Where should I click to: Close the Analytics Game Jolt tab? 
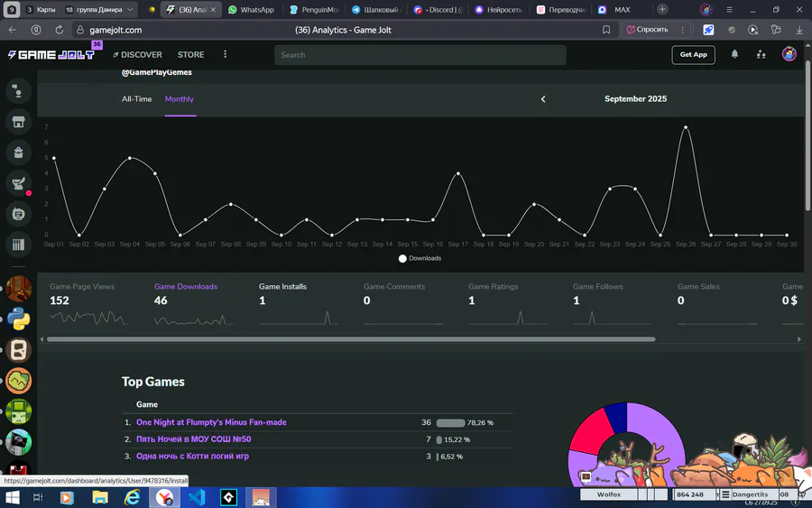pyautogui.click(x=213, y=9)
